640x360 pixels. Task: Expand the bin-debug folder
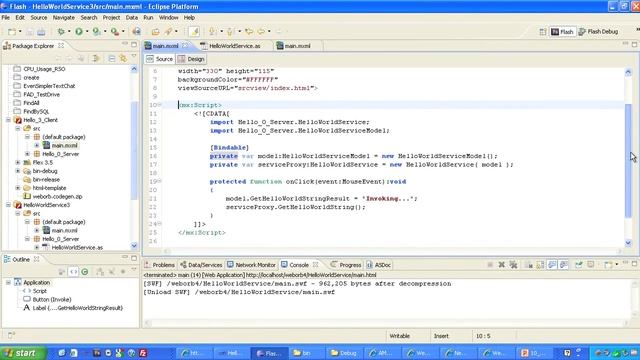click(18, 171)
